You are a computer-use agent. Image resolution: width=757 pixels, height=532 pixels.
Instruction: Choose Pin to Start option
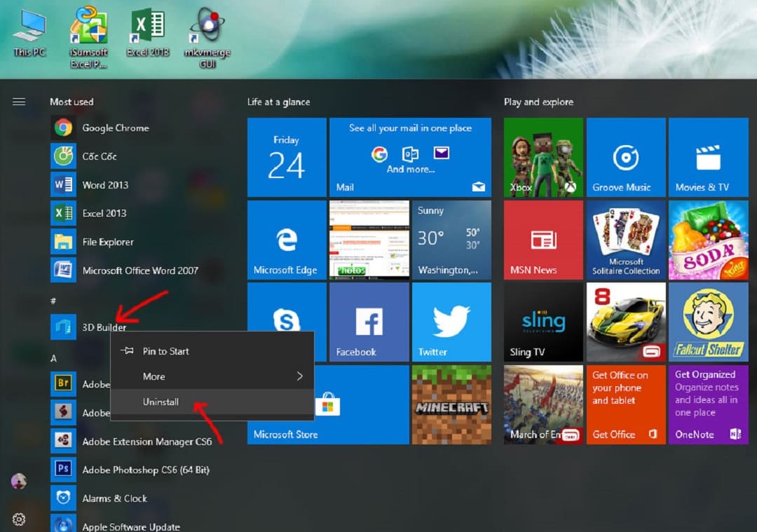(x=165, y=351)
